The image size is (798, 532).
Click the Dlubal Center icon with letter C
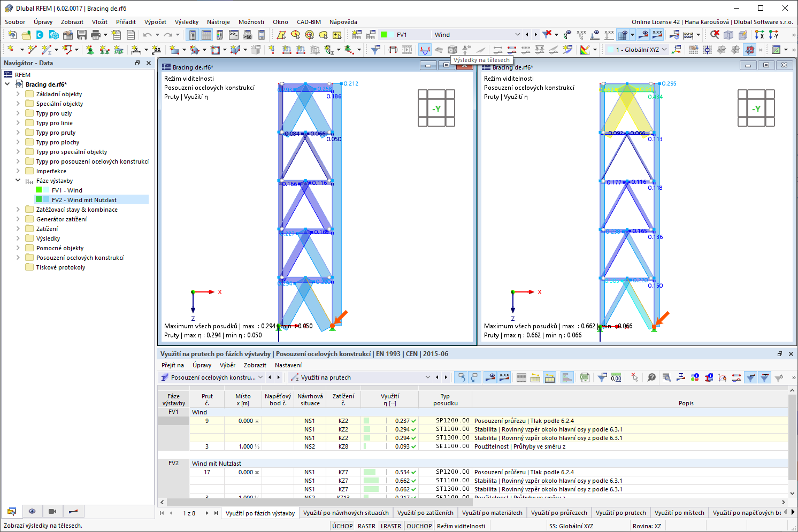[x=40, y=35]
